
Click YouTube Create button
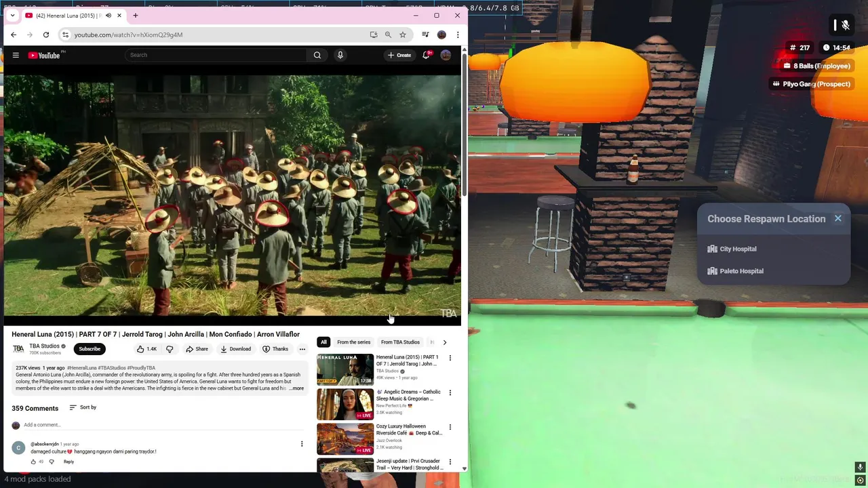tap(399, 55)
